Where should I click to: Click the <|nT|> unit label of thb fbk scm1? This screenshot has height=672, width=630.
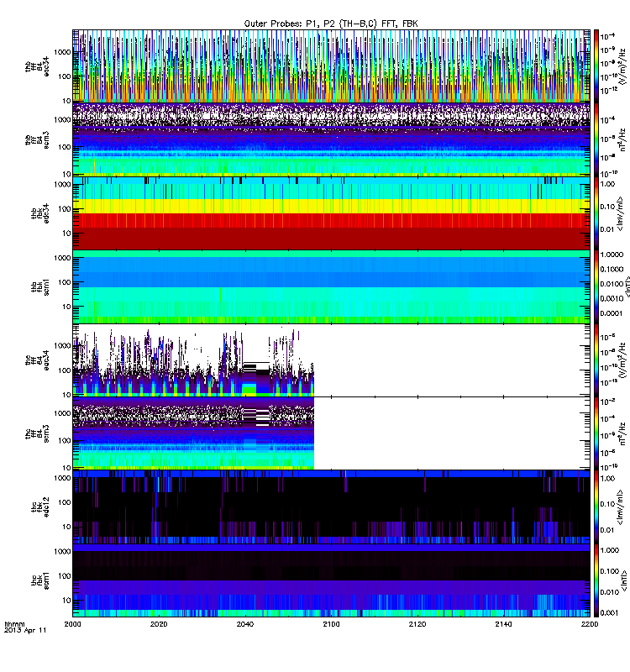click(627, 286)
